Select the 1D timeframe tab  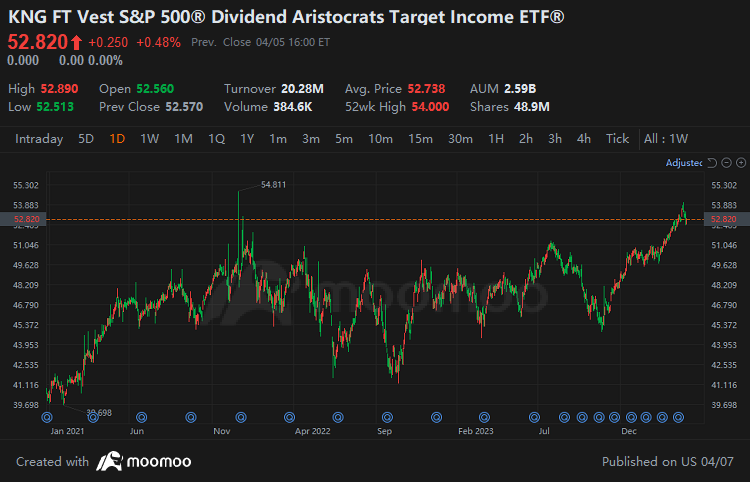click(117, 139)
